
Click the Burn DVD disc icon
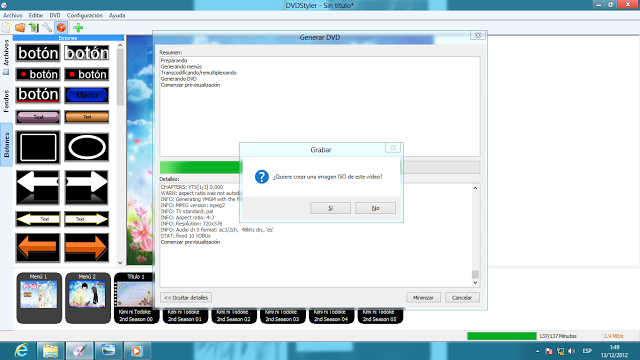click(61, 27)
